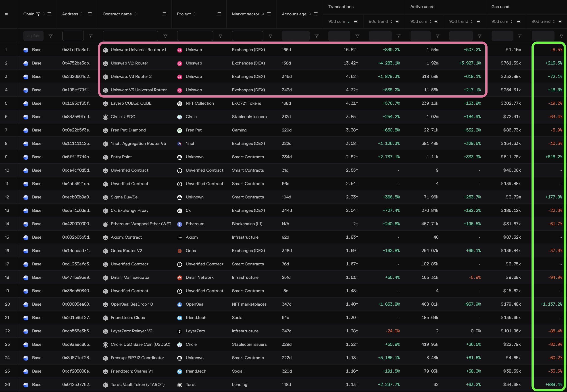567x392 pixels.
Task: Open Uniswap: Universal Router V1 contract
Action: point(138,50)
